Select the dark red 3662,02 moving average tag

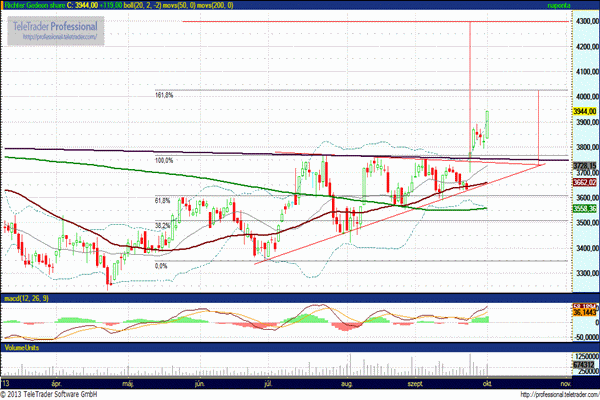pyautogui.click(x=585, y=182)
